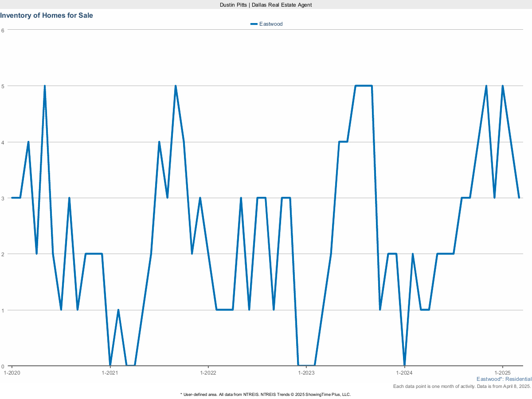Screen dimensions: 532x399
Task: Select the 1-2023 x-axis label
Action: [x=306, y=373]
